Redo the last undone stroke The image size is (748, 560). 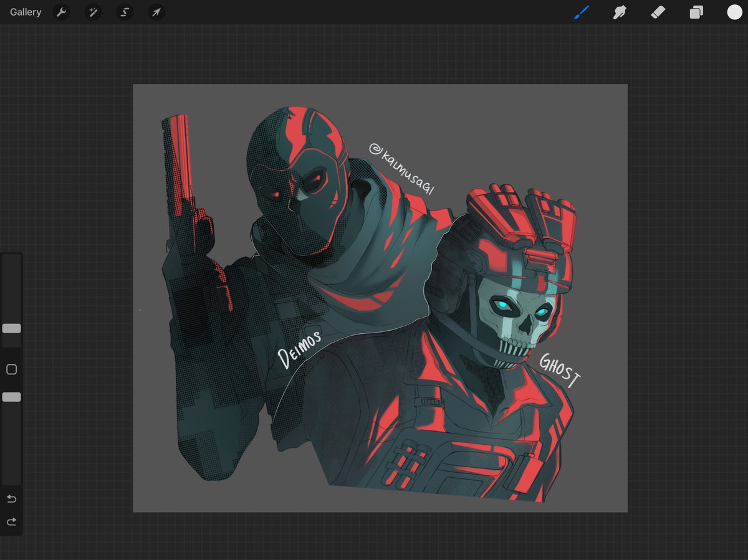(x=11, y=521)
